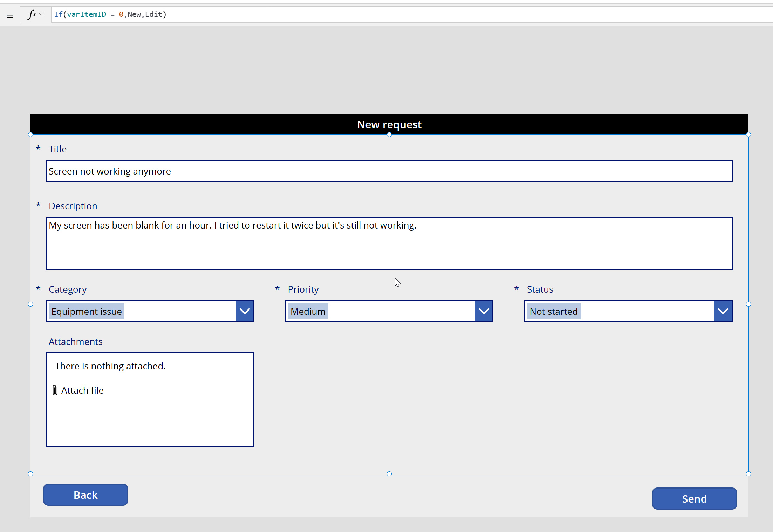
Task: Click the formula bar expression text
Action: coord(110,14)
